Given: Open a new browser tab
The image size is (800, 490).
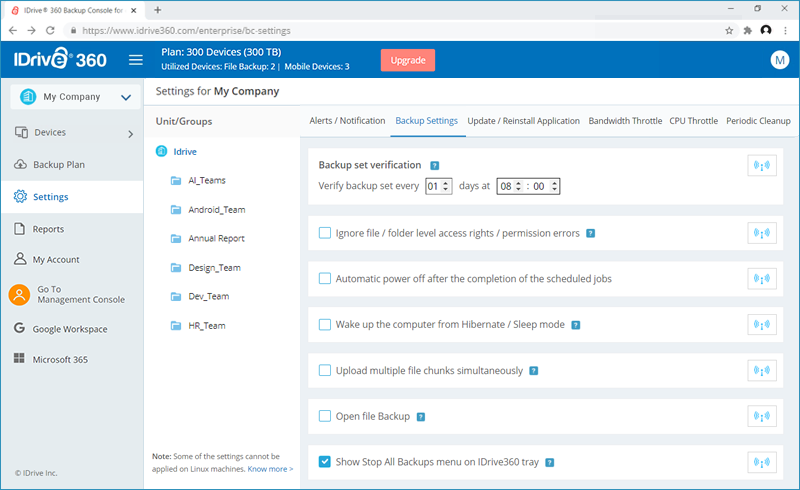Looking at the screenshot, I should (158, 10).
